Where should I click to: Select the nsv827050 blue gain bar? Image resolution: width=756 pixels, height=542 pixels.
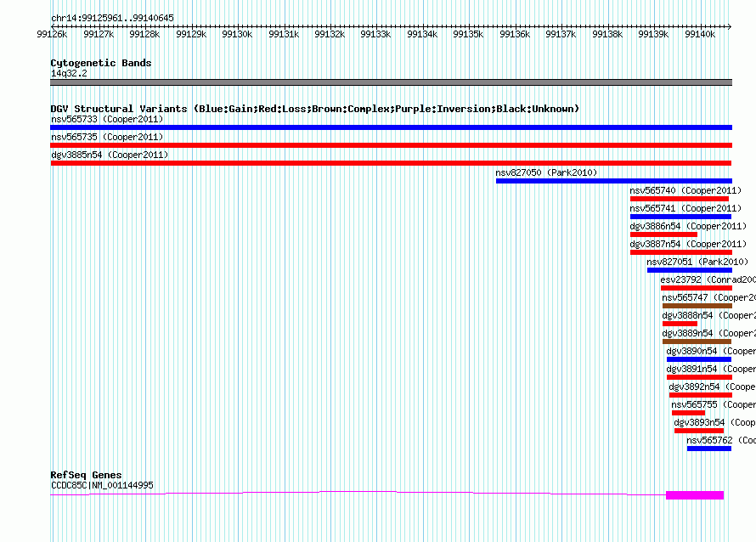tap(614, 181)
